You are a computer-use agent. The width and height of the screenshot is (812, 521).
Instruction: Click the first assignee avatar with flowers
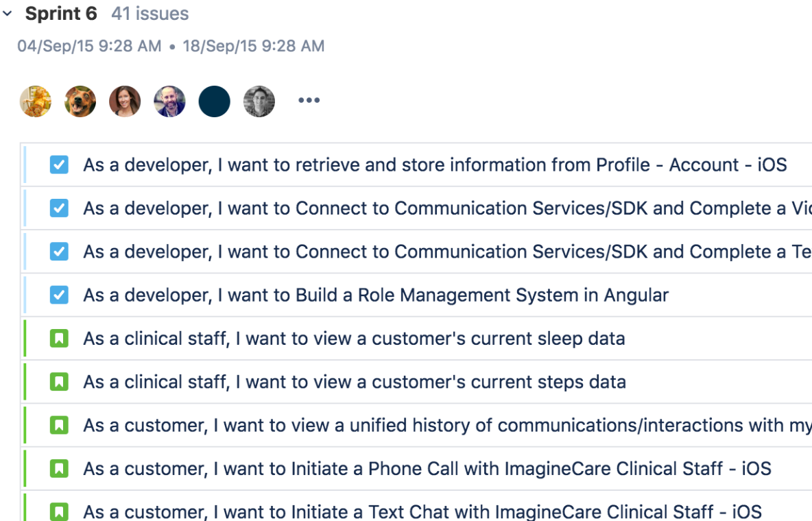36,101
